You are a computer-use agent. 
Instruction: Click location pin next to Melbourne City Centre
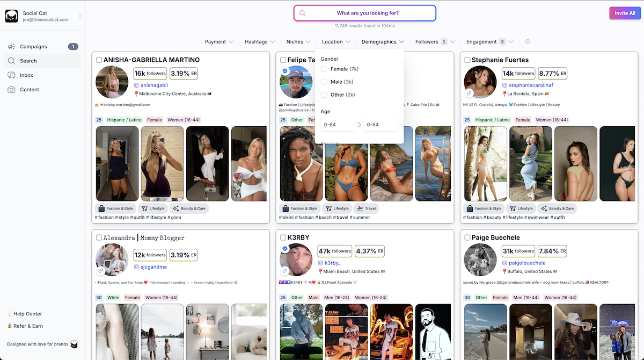tap(136, 93)
